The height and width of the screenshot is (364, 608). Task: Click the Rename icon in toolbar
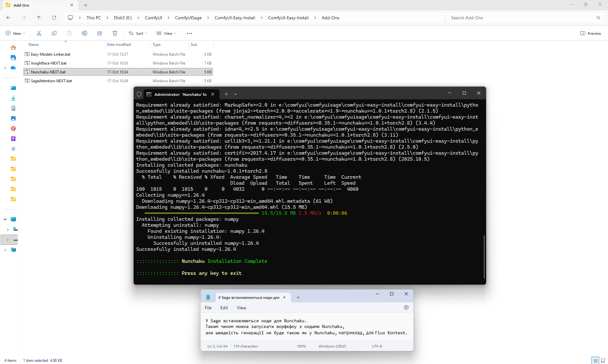tap(85, 33)
